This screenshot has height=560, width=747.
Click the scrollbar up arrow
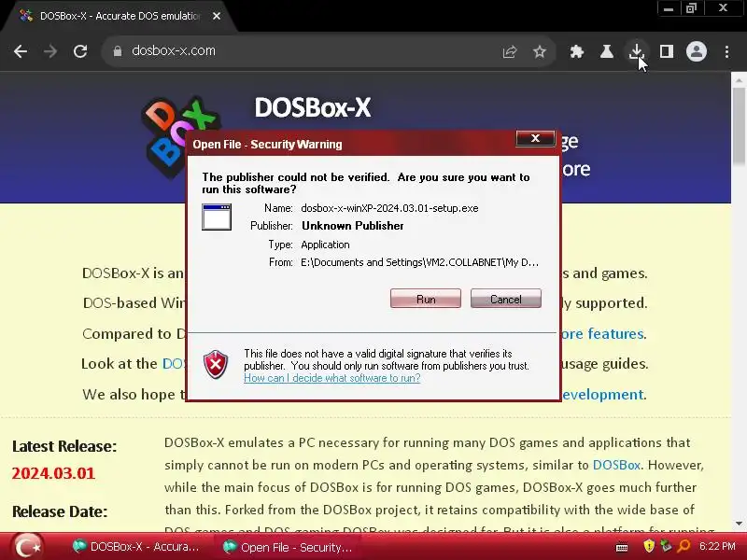(739, 80)
